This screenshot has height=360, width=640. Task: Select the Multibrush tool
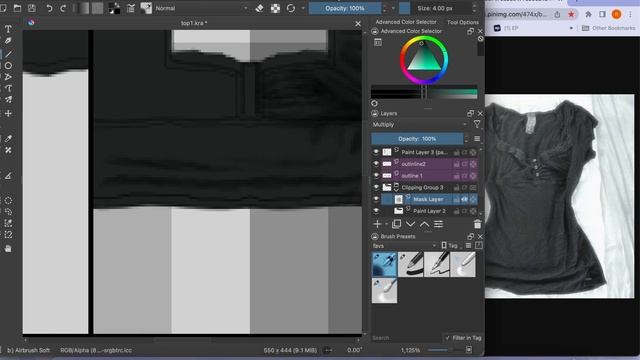point(8,100)
